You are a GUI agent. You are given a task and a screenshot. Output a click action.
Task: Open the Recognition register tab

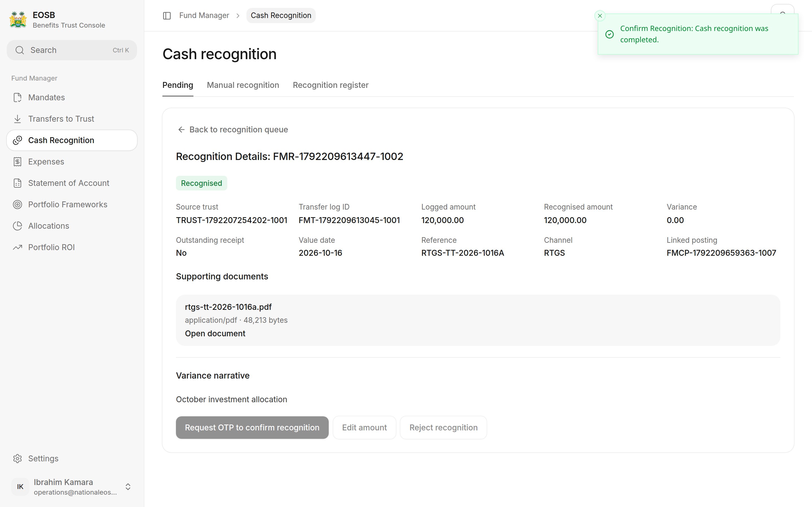point(330,85)
